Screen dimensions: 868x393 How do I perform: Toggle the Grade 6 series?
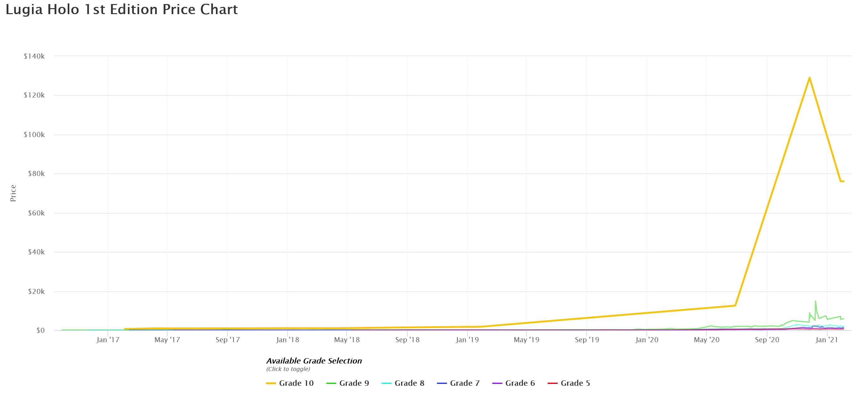tap(514, 383)
